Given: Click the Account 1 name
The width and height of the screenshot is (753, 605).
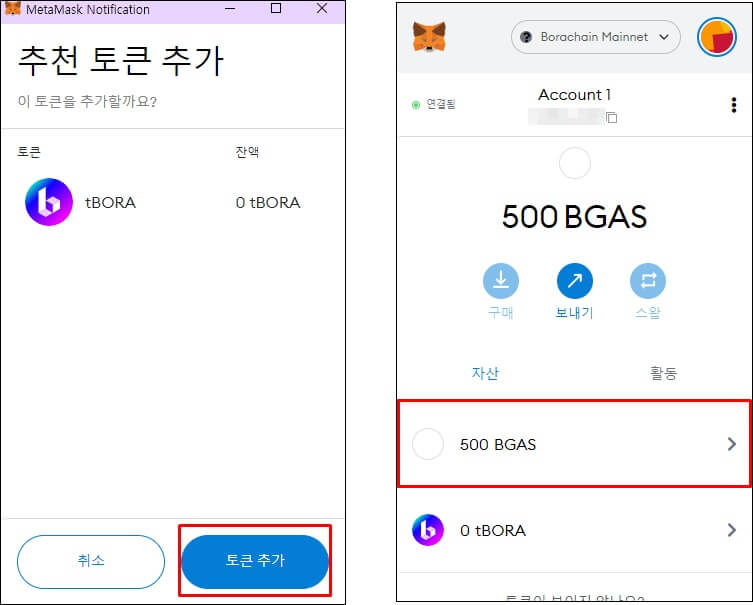Looking at the screenshot, I should (574, 95).
